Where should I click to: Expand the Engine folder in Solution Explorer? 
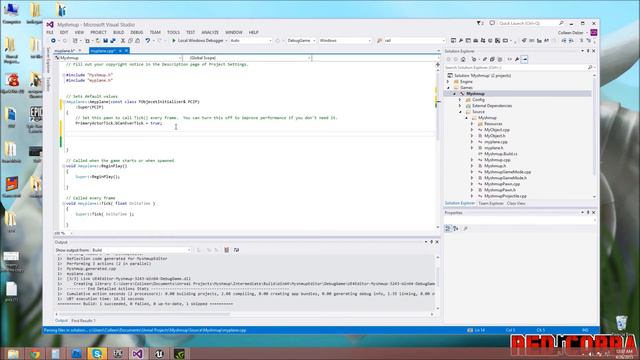[x=449, y=82]
